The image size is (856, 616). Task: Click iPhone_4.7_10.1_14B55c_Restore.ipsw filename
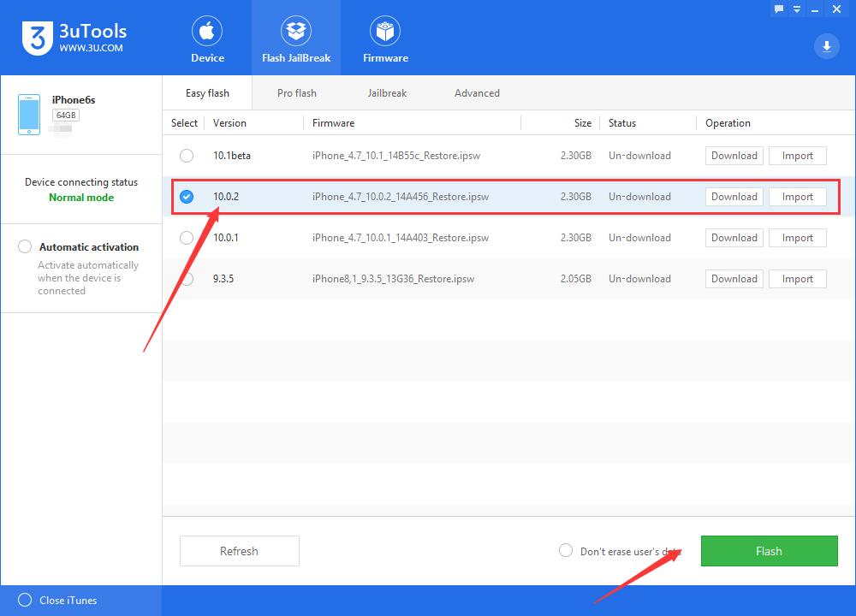(x=395, y=156)
